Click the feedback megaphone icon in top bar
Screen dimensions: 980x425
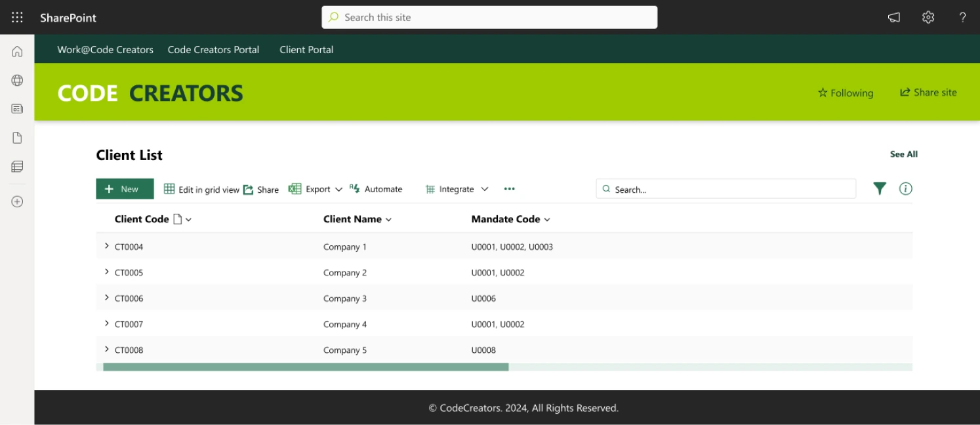893,17
